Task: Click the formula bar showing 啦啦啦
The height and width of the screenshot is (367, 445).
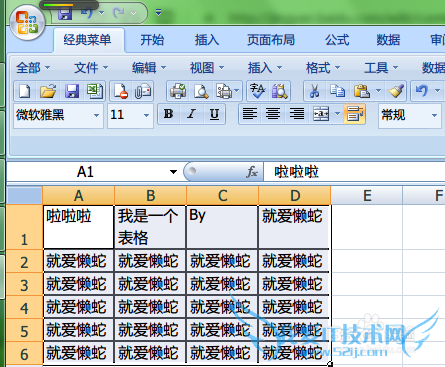Action: [x=354, y=172]
